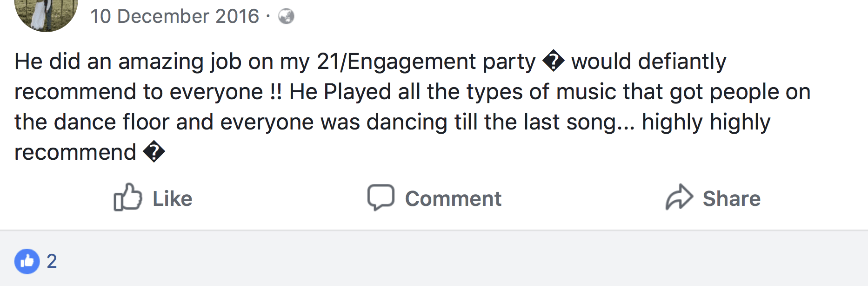Open the reviewer's profile picture
This screenshot has width=868, height=286.
(x=46, y=13)
